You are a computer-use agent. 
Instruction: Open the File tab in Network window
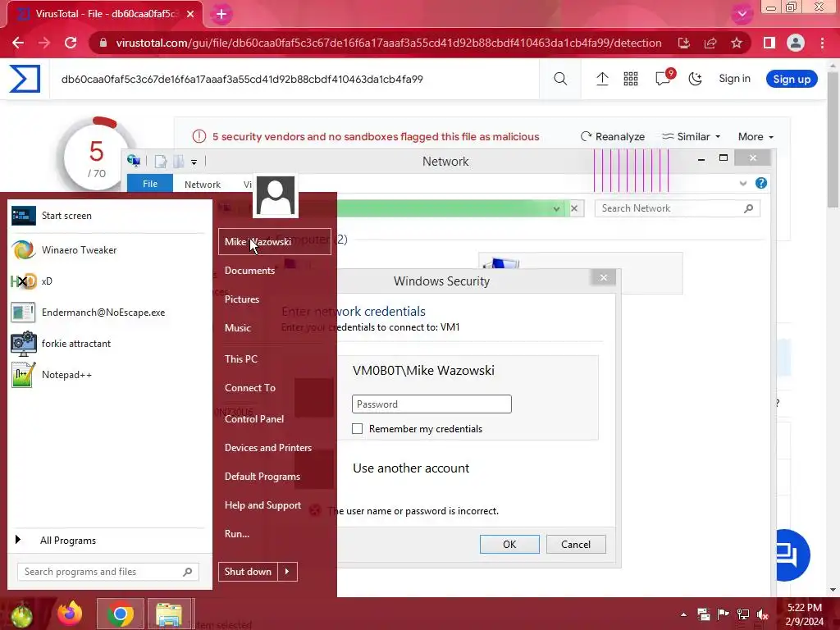click(150, 184)
